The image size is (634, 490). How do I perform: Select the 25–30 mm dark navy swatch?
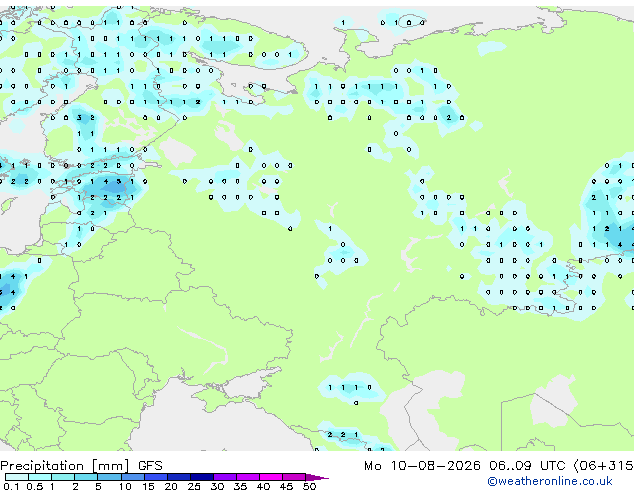pos(202,477)
